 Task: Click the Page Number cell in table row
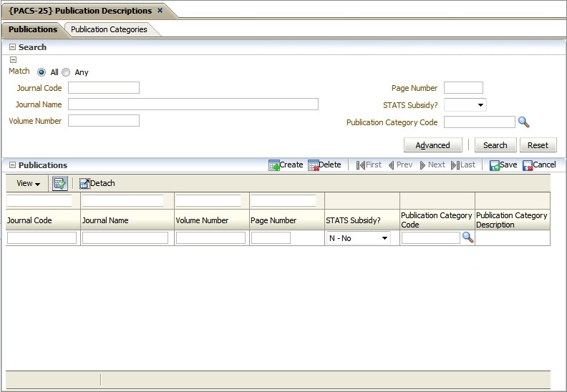pyautogui.click(x=271, y=237)
